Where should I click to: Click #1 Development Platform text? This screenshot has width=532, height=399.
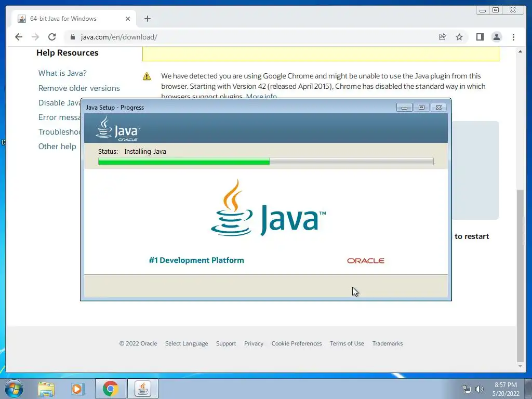196,260
